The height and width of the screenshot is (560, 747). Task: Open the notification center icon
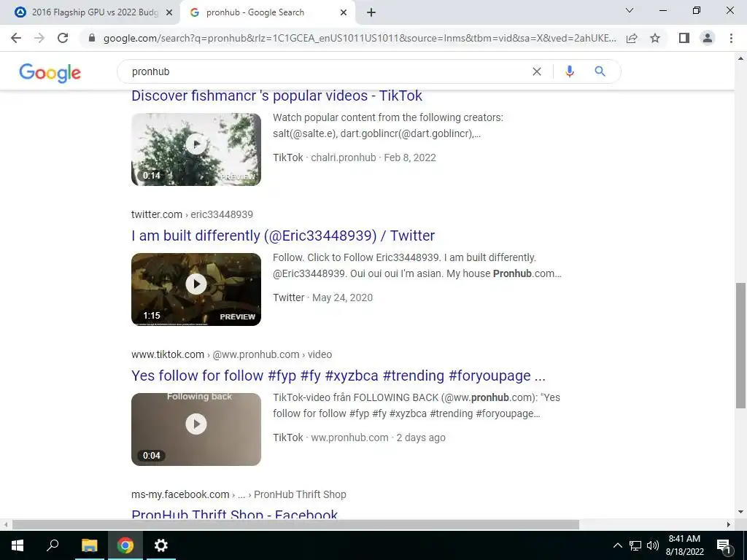pos(724,545)
